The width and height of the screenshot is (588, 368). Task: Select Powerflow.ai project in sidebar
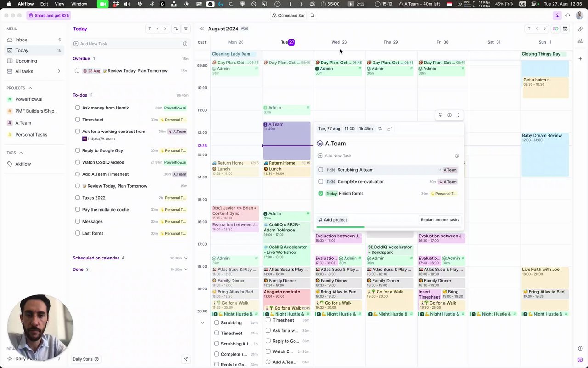tap(35, 99)
